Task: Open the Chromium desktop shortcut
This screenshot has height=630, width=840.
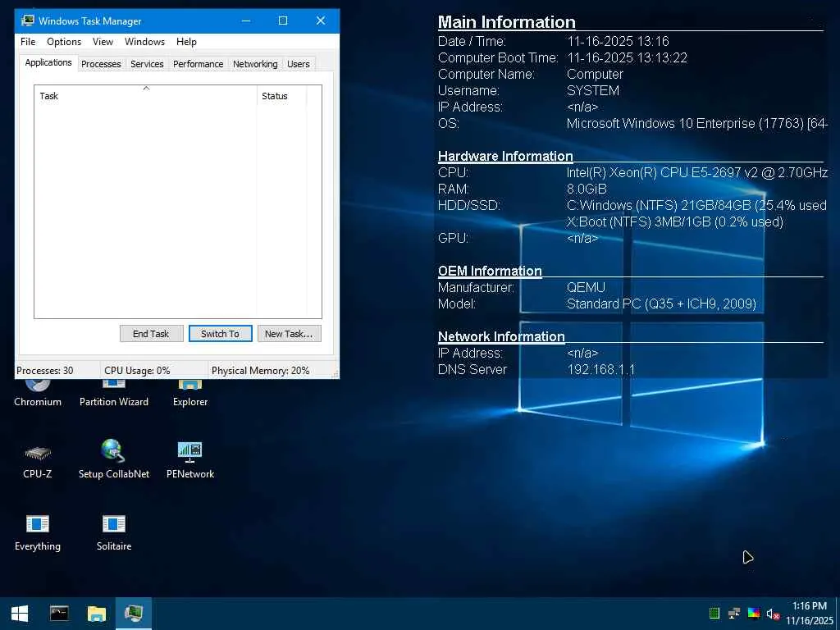Action: (x=38, y=394)
